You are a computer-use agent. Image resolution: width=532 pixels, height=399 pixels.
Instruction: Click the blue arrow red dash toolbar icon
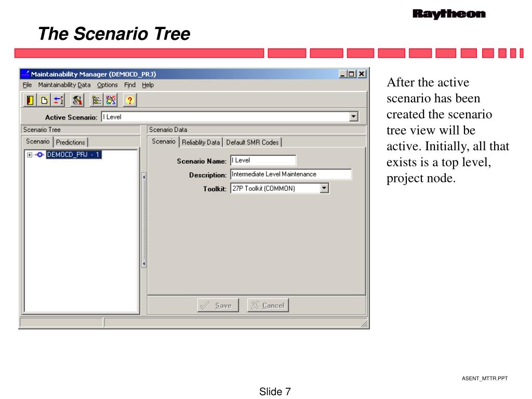point(58,100)
